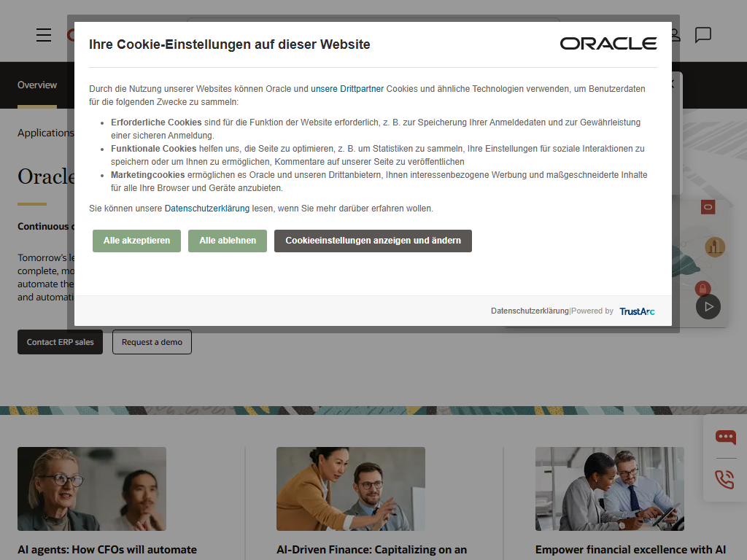Play the video with the play button
This screenshot has height=560, width=747.
coord(708,307)
